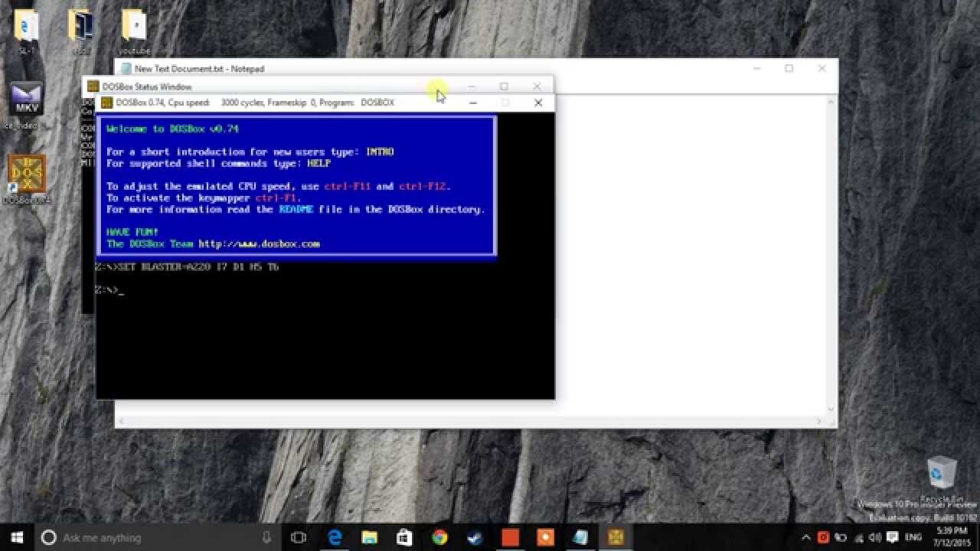The width and height of the screenshot is (980, 551).
Task: Switch input language via ENG indicator
Action: pyautogui.click(x=913, y=538)
